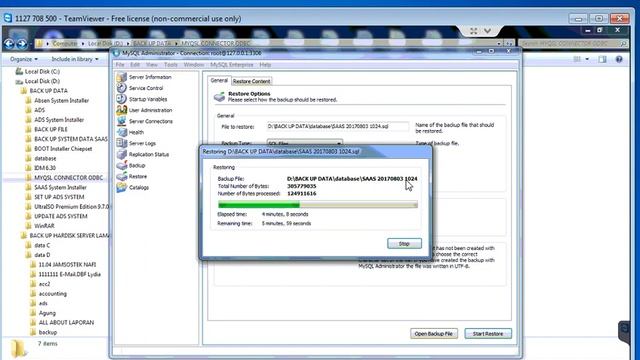Image resolution: width=640 pixels, height=360 pixels.
Task: Select the ALL ABOUT LAPORAN folder
Action: point(66,322)
